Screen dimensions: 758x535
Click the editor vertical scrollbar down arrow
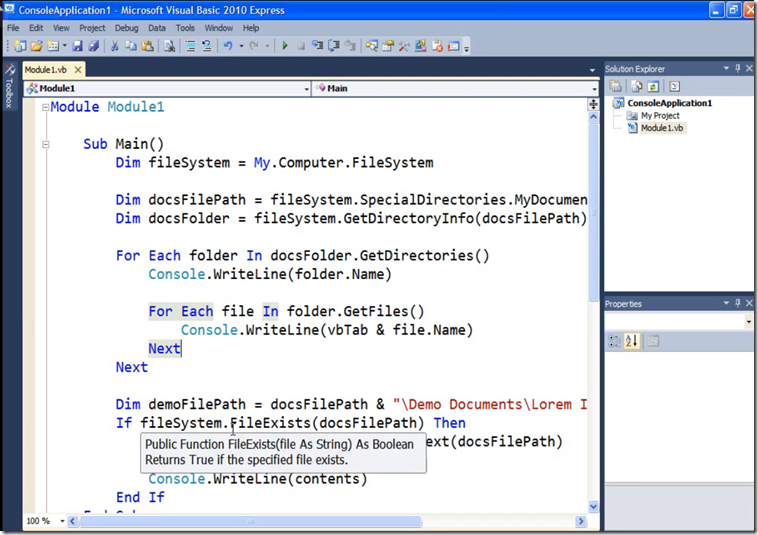(x=593, y=506)
